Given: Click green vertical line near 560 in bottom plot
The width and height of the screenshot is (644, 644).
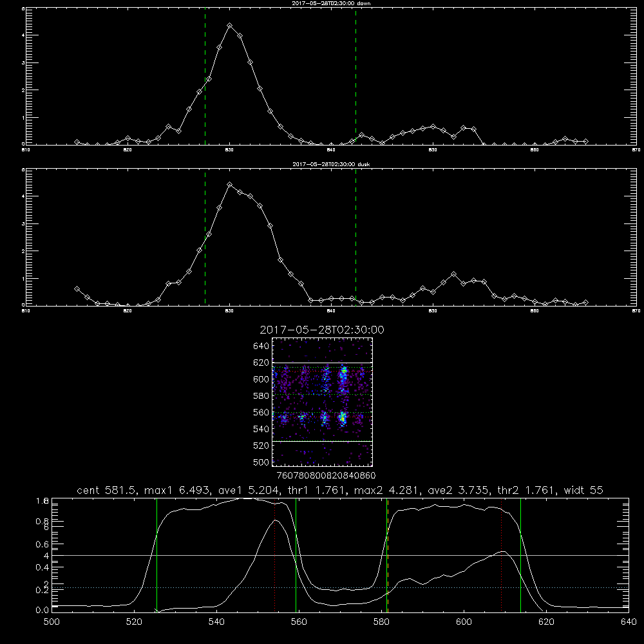Looking at the screenshot, I should pos(296,555).
